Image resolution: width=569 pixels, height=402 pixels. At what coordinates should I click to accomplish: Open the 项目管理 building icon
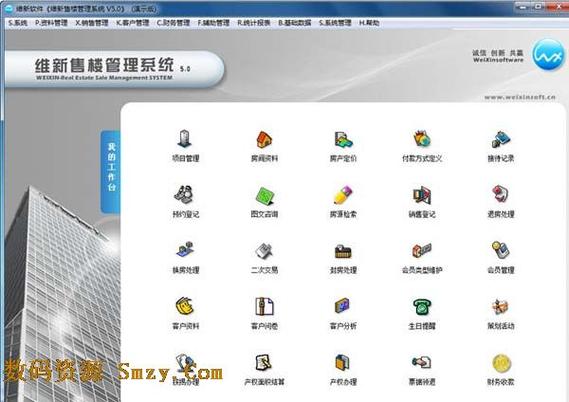coord(185,139)
